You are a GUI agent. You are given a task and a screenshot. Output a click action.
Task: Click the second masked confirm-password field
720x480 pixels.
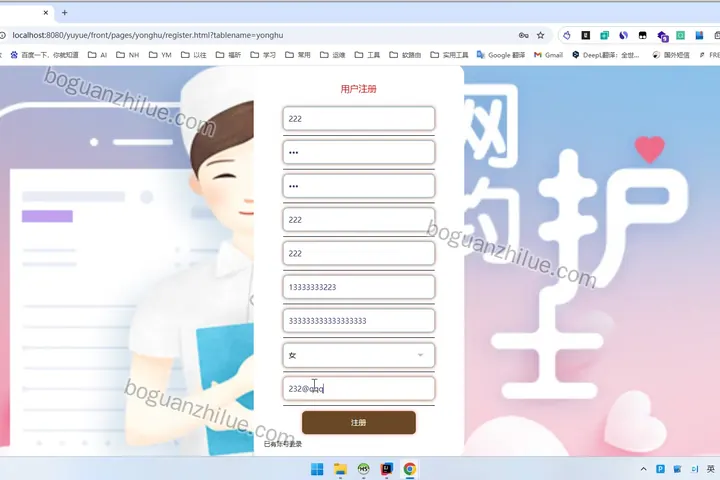click(359, 186)
